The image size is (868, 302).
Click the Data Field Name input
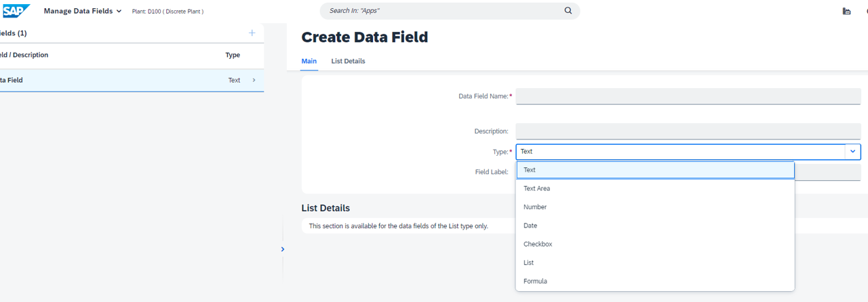pos(688,96)
